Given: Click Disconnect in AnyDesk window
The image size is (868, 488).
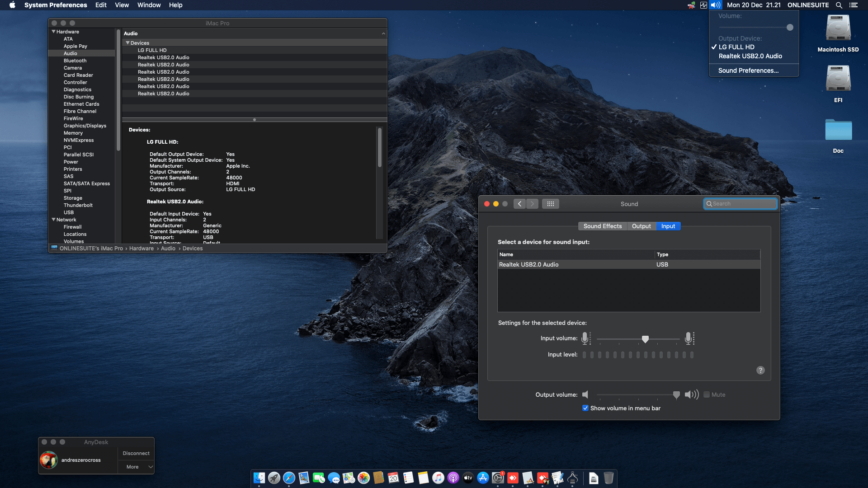Looking at the screenshot, I should pyautogui.click(x=136, y=453).
